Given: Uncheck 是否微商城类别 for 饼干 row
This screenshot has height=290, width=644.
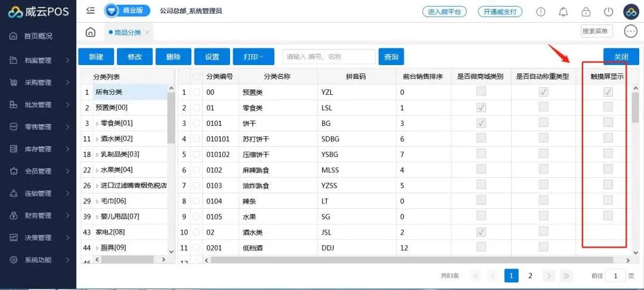Looking at the screenshot, I should pos(481,123).
